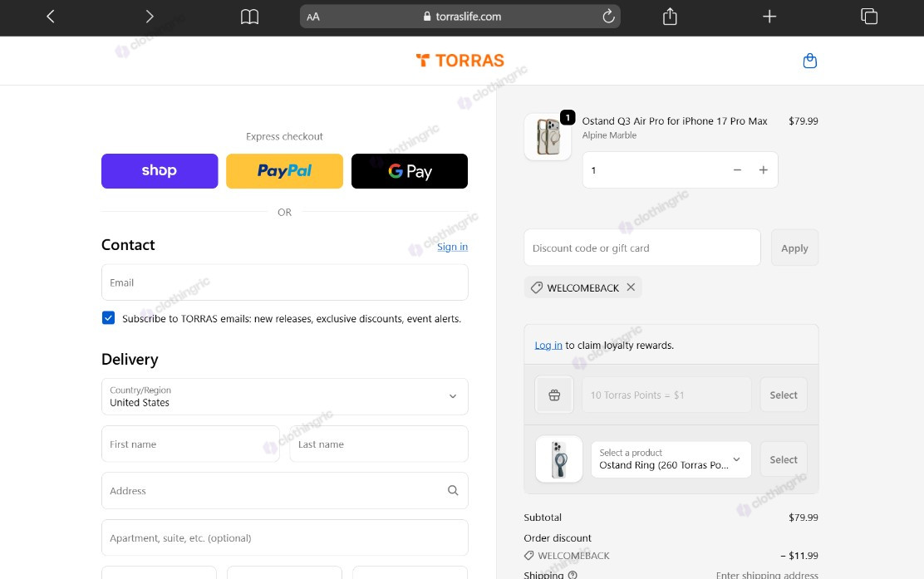Go back with the browser back arrow
The image size is (924, 579).
51,17
